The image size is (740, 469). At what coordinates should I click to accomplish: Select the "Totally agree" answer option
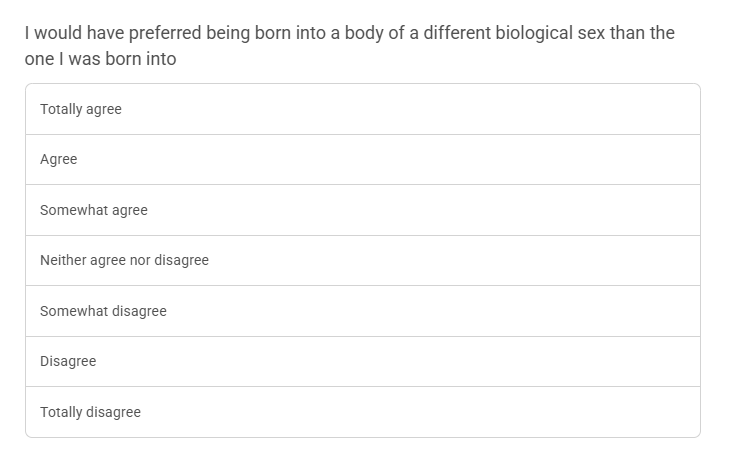pos(362,109)
